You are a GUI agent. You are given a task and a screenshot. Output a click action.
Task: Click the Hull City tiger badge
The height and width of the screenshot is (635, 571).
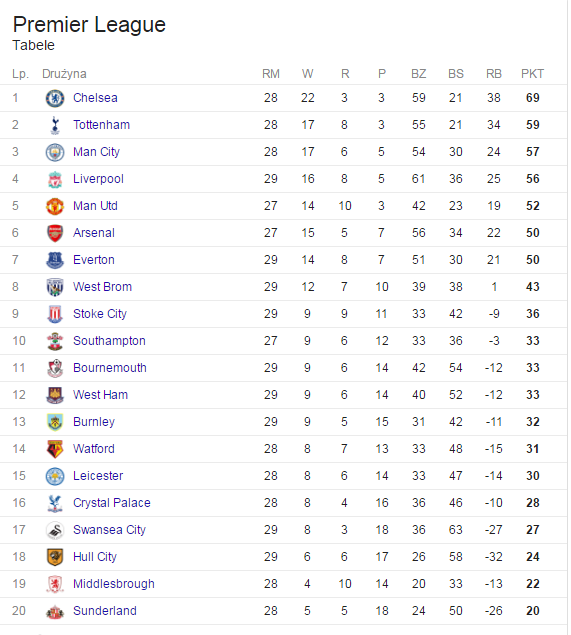pos(55,557)
